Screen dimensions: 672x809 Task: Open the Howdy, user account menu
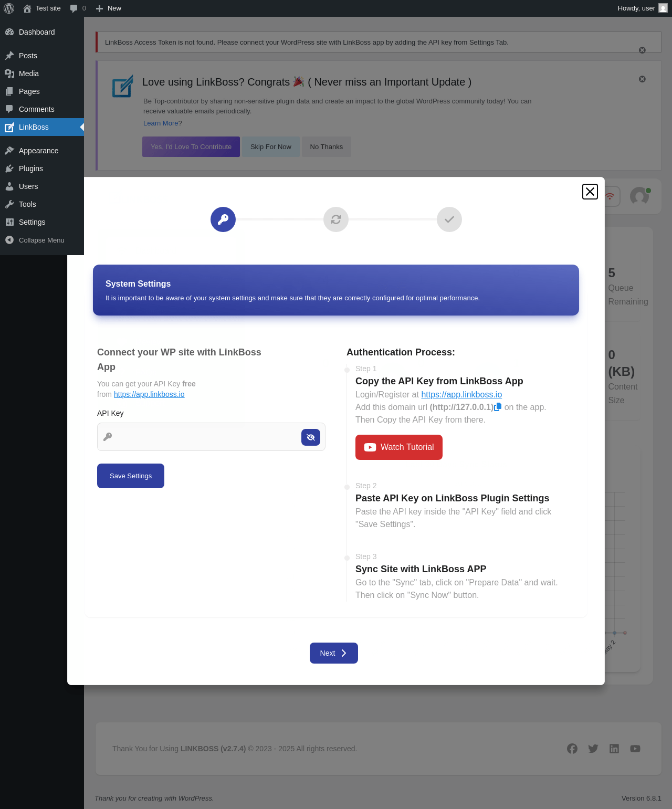(642, 8)
